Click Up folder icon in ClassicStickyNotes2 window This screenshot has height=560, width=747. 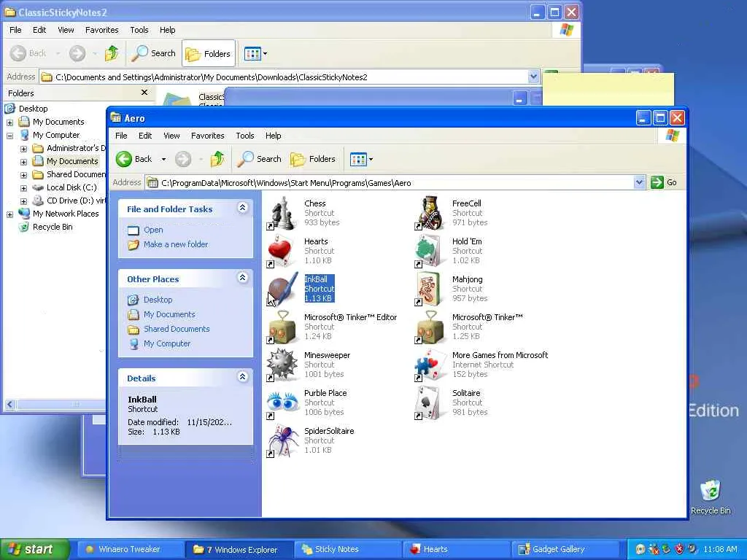point(112,53)
